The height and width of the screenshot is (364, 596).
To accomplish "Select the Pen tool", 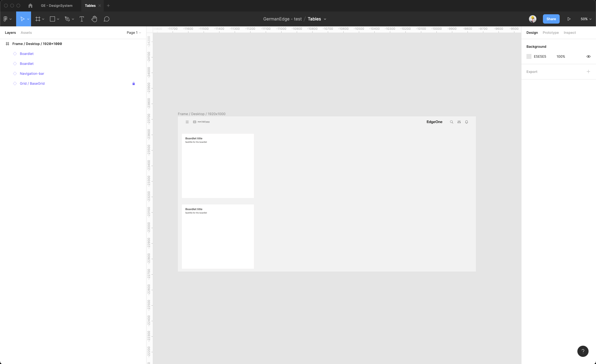I will (x=67, y=19).
